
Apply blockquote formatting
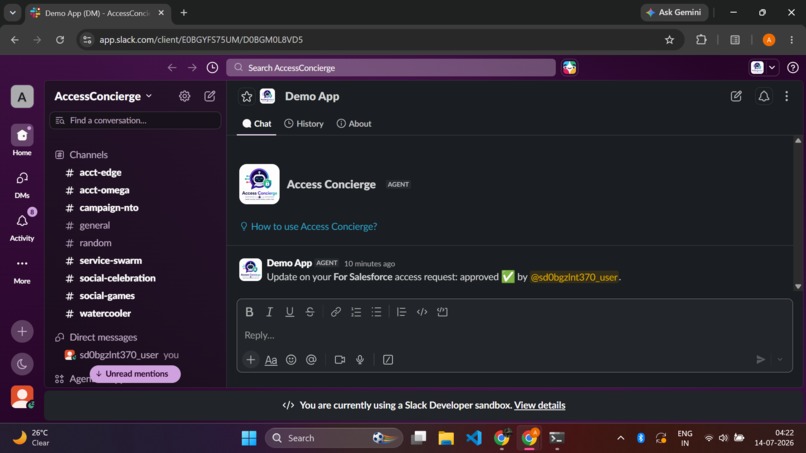pyautogui.click(x=401, y=312)
